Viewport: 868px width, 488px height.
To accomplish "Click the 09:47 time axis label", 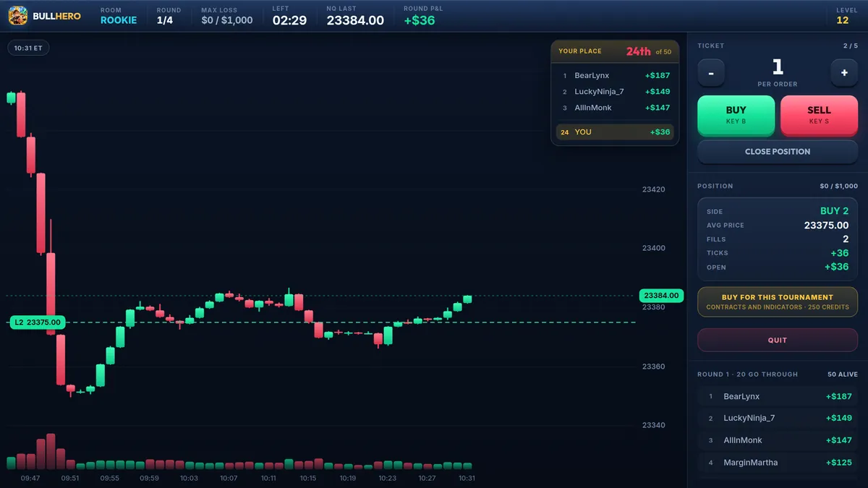I will [30, 478].
